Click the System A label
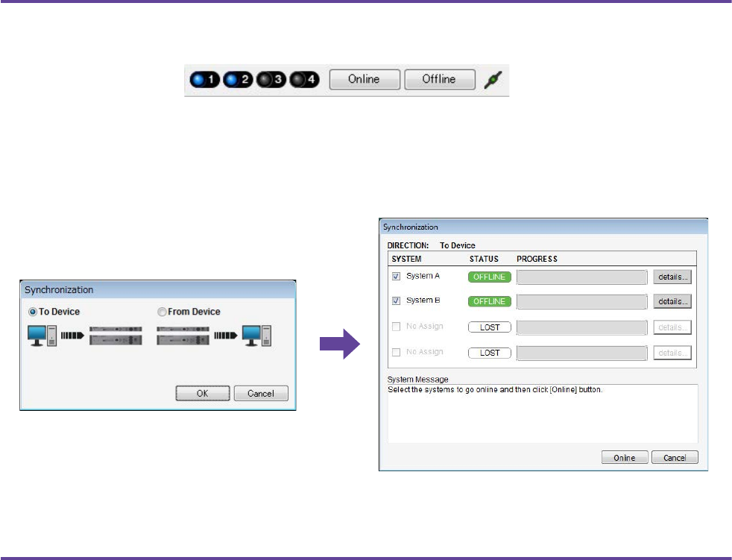The height and width of the screenshot is (560, 732). [423, 276]
